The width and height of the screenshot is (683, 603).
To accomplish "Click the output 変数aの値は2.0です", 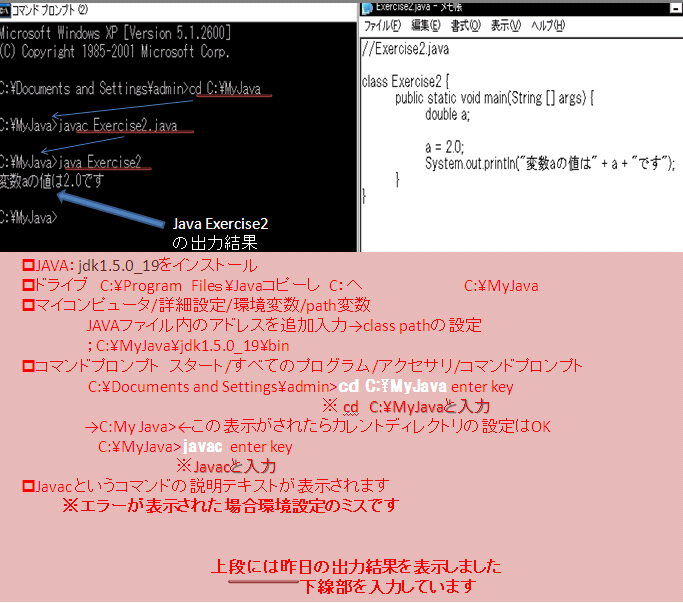I will (52, 181).
